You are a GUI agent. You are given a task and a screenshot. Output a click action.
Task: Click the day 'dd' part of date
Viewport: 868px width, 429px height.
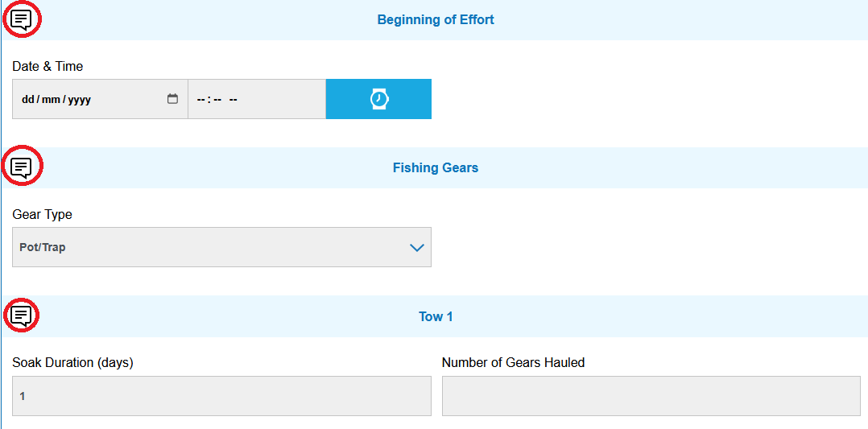[x=28, y=100]
